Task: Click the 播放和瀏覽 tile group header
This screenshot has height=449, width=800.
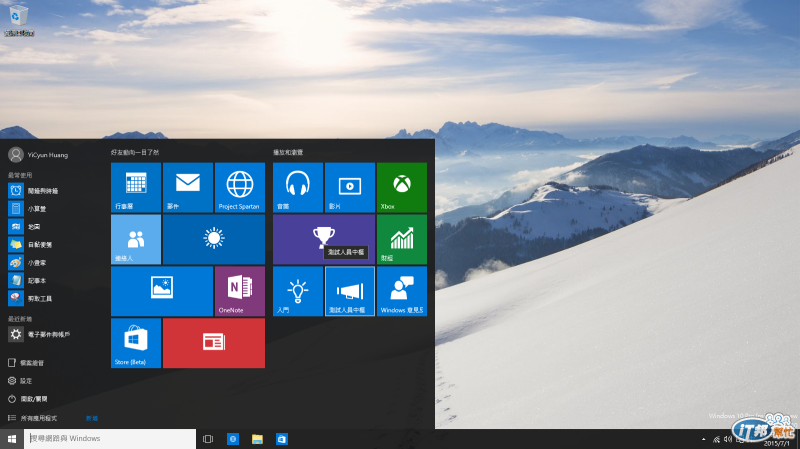Action: tap(288, 152)
